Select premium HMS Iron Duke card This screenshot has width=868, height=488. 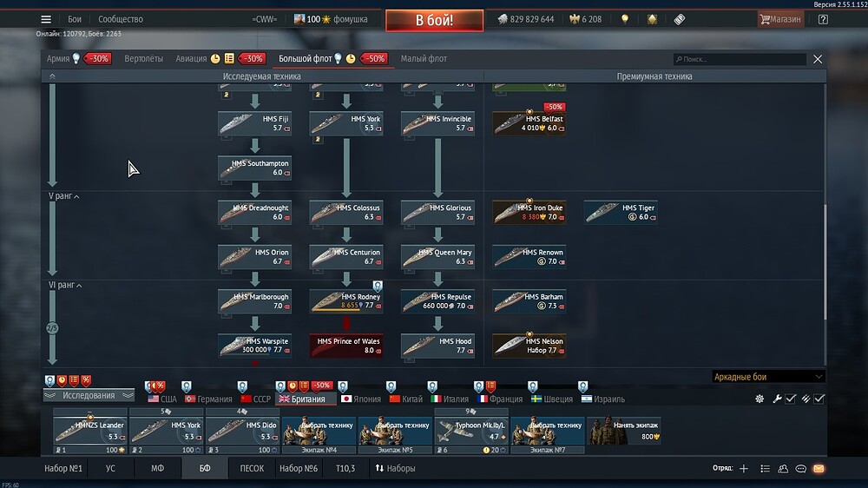[x=529, y=213]
